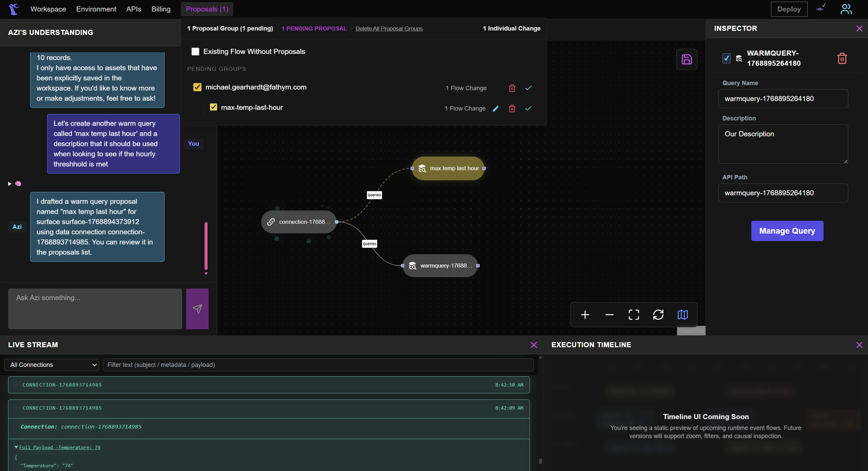868x471 pixels.
Task: Toggle the Proposals (1) tab
Action: (207, 9)
